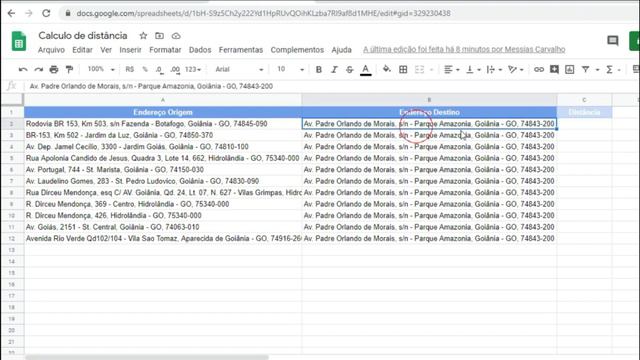
Task: Select cell with Rodovia BR 153, Km 503
Action: tap(163, 124)
